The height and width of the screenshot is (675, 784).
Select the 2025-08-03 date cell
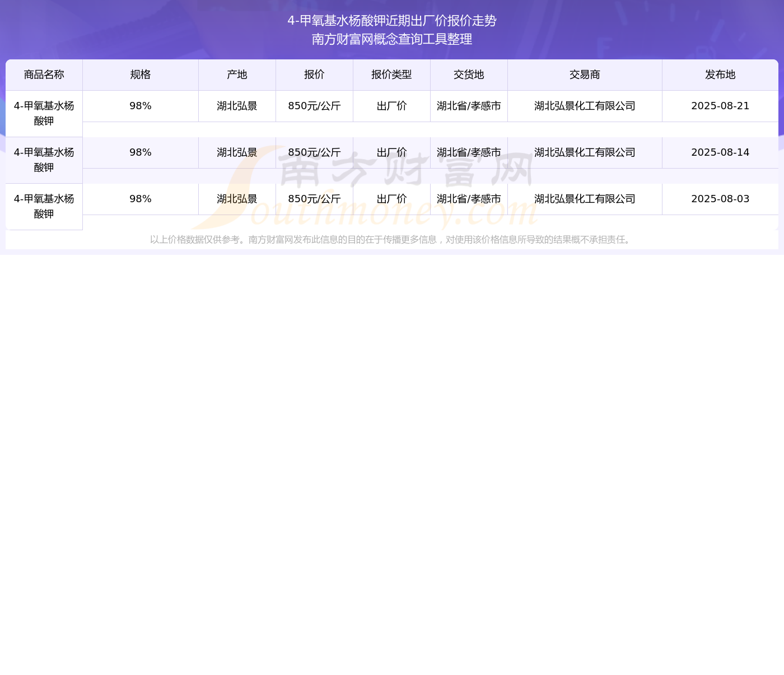720,199
